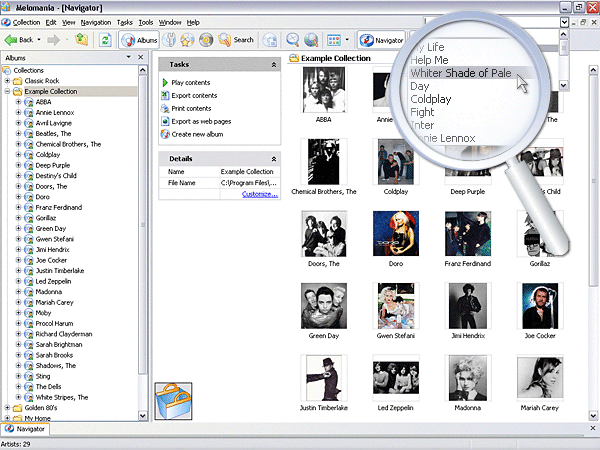This screenshot has height=450, width=600.
Task: Open the Doro album thumbnail
Action: [396, 234]
